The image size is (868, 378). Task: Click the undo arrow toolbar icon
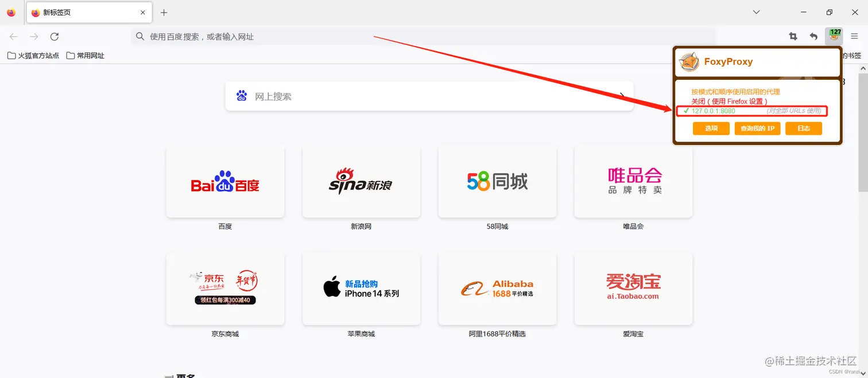point(813,37)
